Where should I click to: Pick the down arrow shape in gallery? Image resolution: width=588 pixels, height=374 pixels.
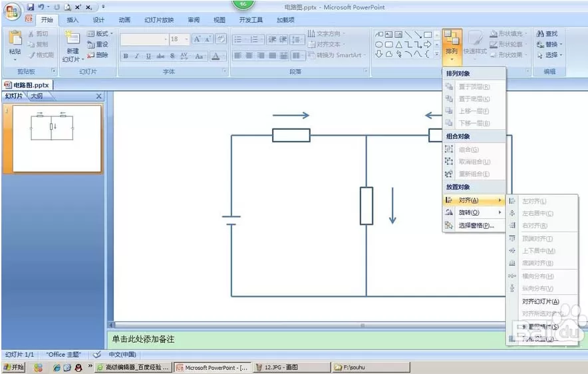click(x=378, y=54)
